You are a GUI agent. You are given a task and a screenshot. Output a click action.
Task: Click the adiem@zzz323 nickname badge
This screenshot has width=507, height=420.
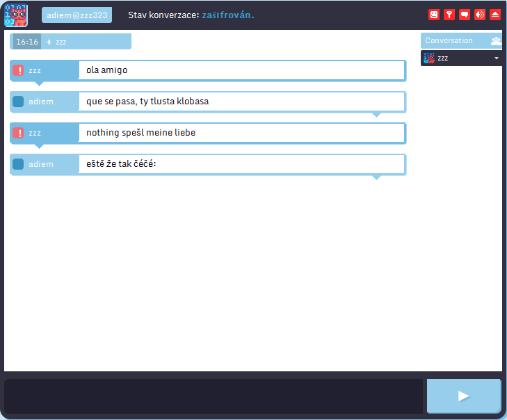click(77, 15)
